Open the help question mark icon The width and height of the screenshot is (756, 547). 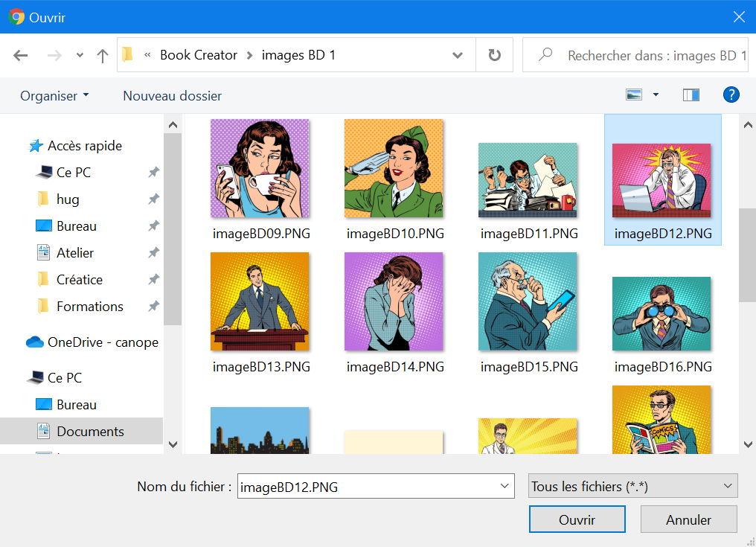731,95
